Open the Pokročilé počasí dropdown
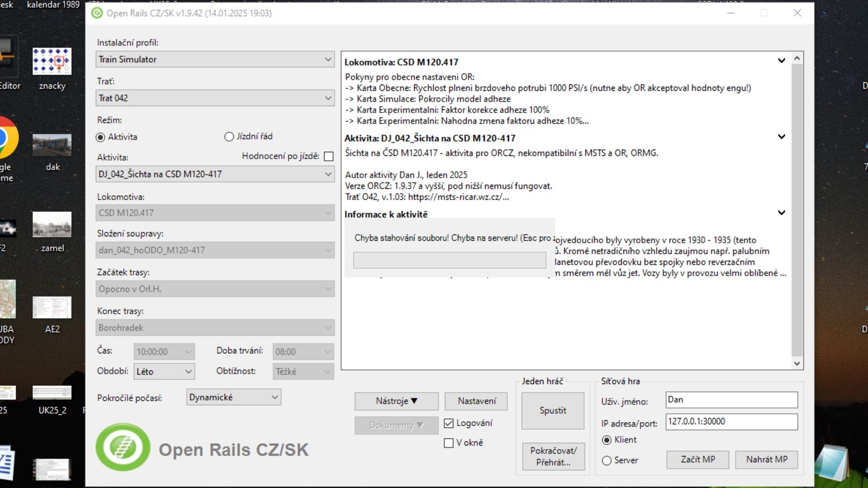The image size is (868, 488). tap(234, 397)
